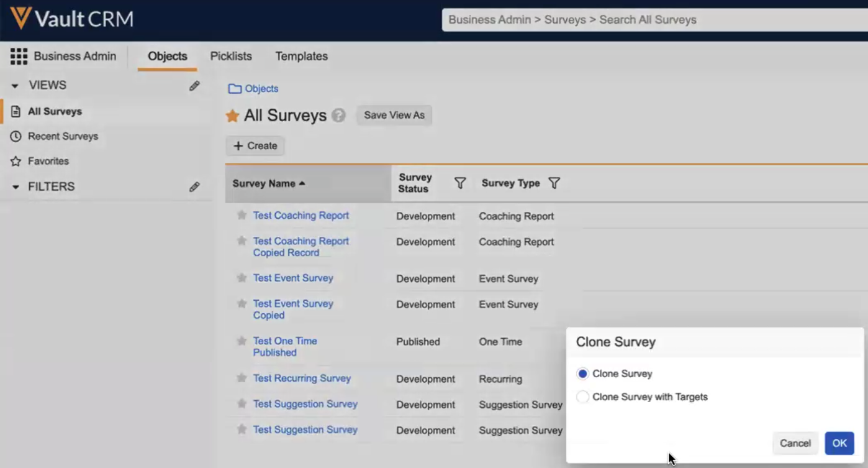Click the pencil icon beside FILTERS

(x=194, y=186)
